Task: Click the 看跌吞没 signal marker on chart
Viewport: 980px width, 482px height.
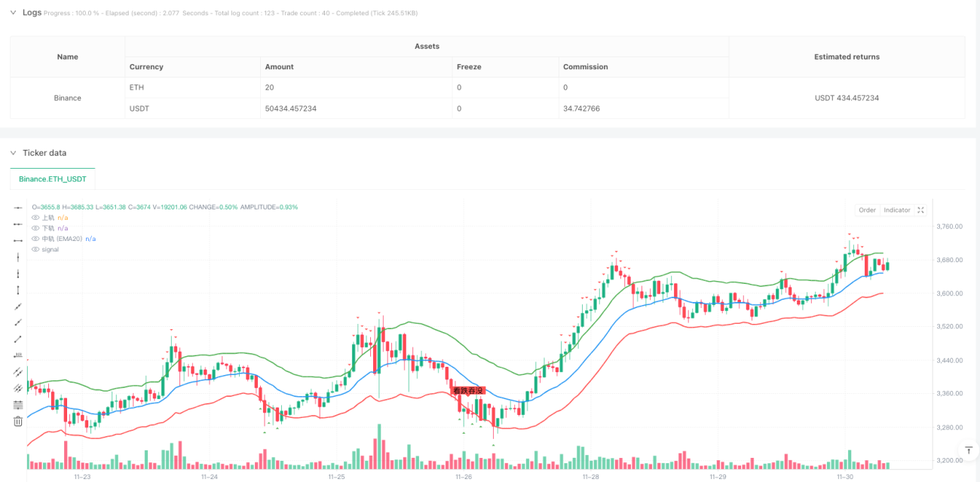Action: click(x=467, y=391)
